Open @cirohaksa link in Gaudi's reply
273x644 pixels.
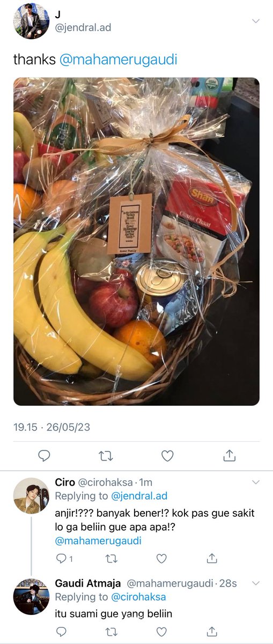pyautogui.click(x=138, y=597)
